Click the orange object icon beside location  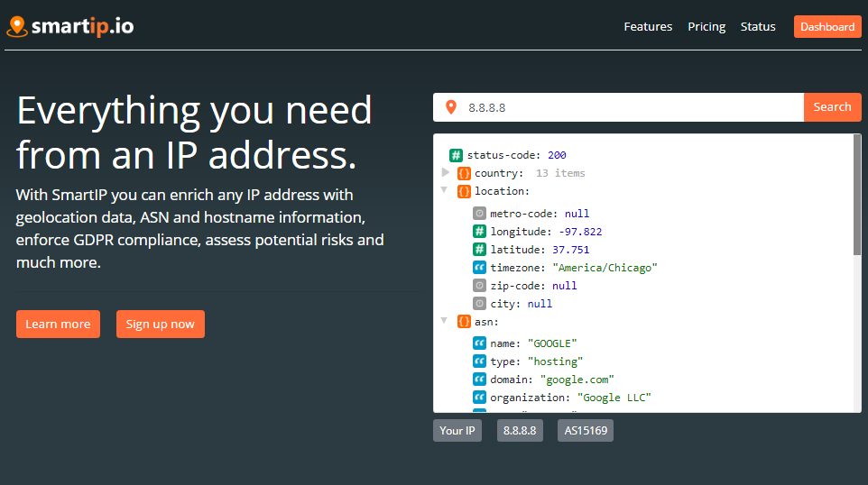pyautogui.click(x=464, y=191)
